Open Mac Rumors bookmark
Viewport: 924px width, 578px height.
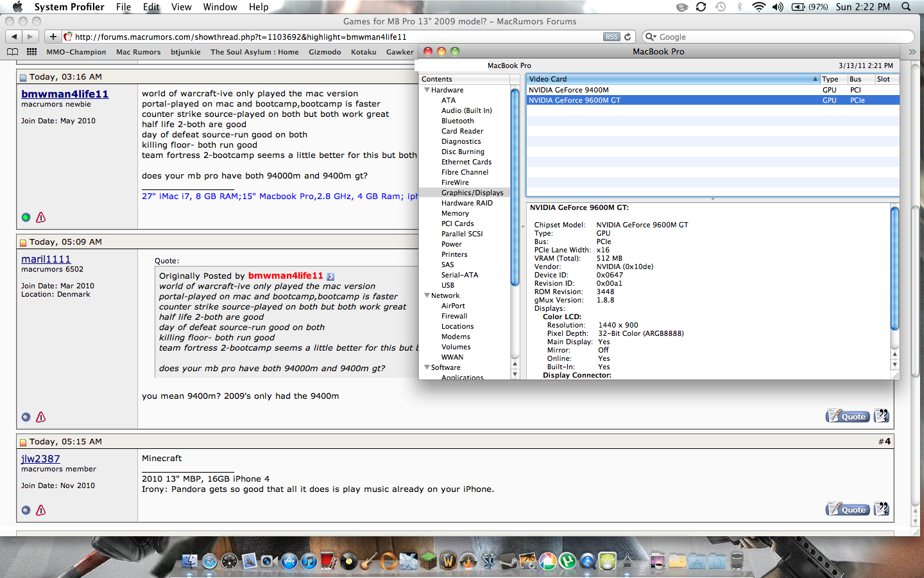coord(138,52)
